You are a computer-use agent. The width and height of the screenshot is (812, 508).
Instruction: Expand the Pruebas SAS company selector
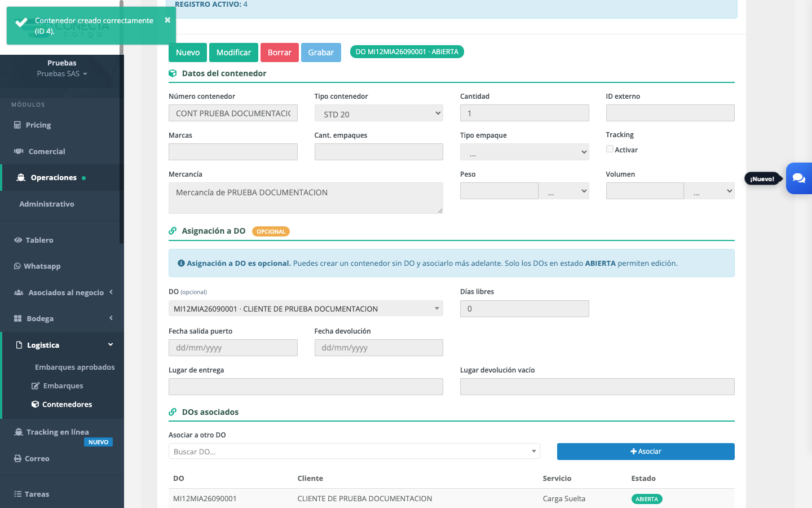click(x=62, y=74)
